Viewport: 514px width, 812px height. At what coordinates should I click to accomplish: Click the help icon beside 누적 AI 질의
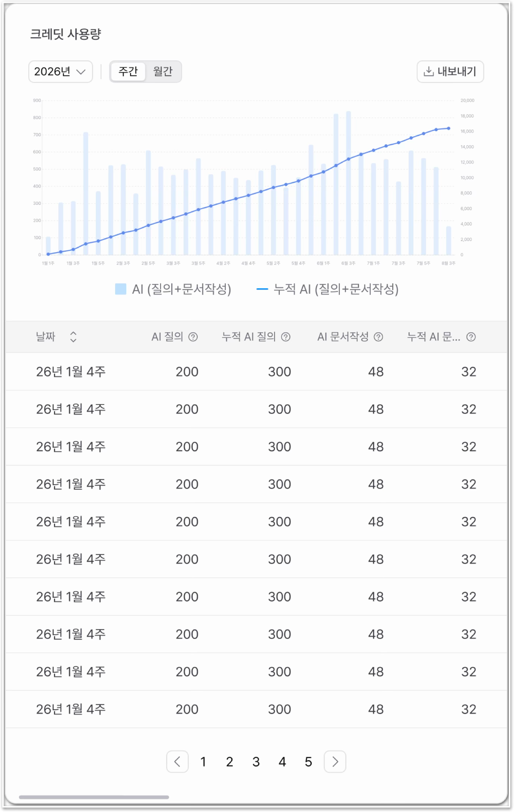pyautogui.click(x=286, y=337)
